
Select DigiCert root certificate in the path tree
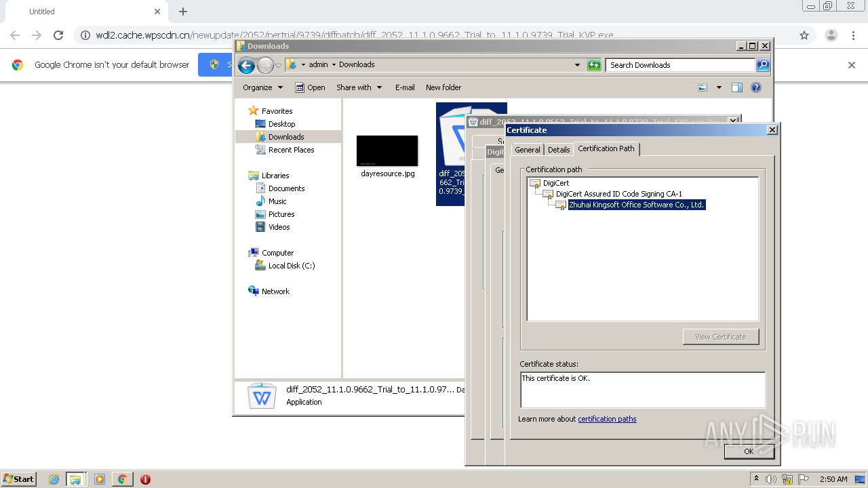tap(555, 183)
